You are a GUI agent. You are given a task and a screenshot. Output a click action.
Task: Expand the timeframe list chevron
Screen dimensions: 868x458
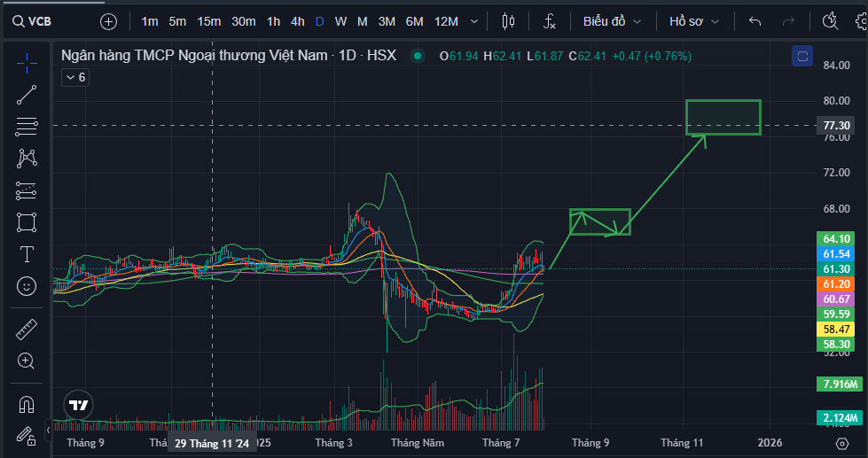(474, 21)
